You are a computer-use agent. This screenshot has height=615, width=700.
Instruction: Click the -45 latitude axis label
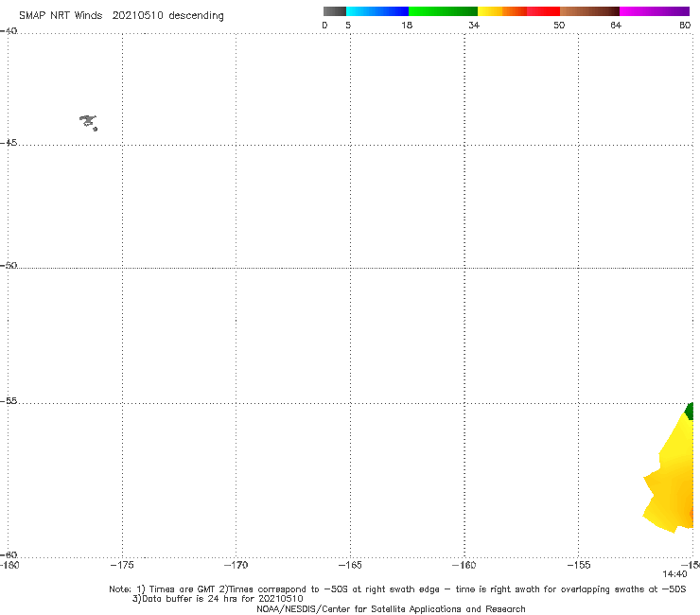[9, 143]
